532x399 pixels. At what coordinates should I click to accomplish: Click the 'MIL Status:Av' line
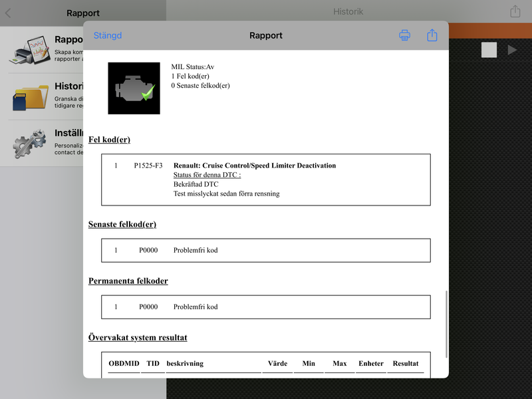tap(192, 67)
